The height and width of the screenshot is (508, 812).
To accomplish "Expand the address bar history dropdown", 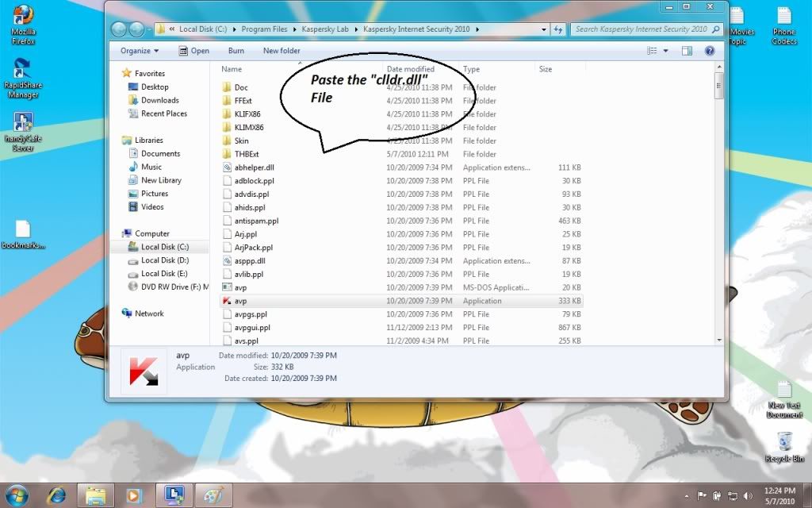I will (544, 29).
